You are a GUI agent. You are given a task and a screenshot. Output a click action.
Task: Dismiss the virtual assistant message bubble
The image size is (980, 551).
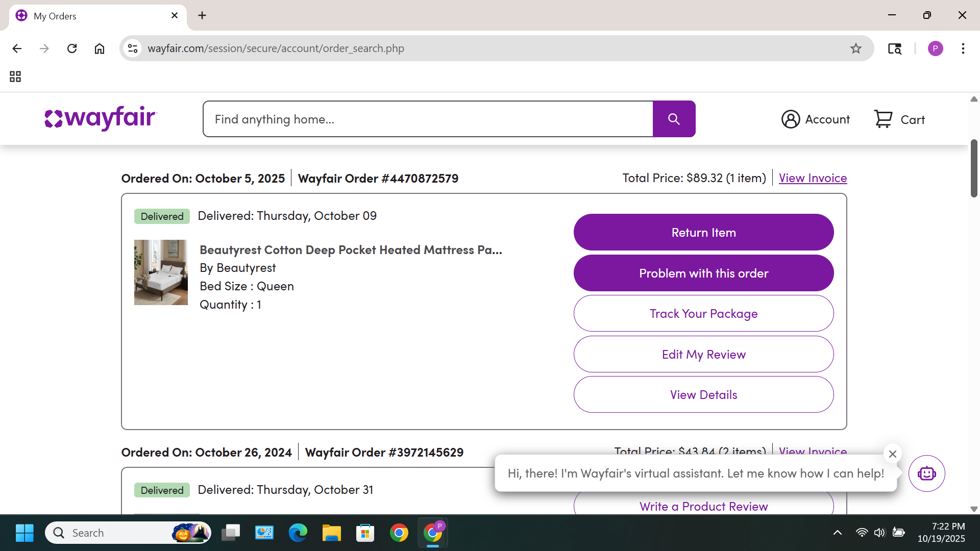click(x=892, y=454)
